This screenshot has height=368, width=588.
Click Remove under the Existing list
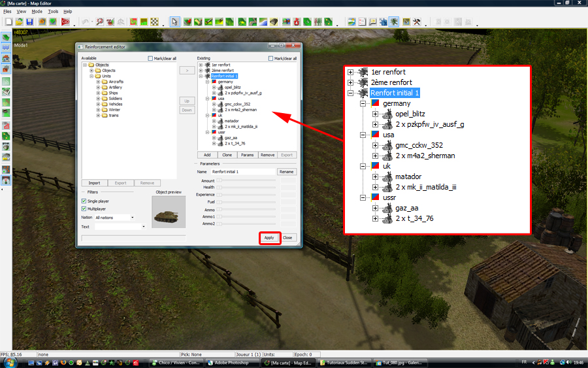click(267, 155)
